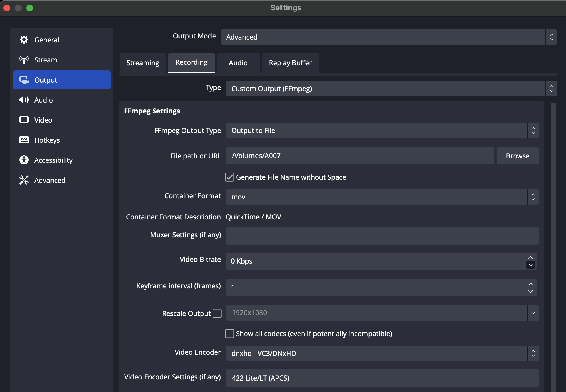Viewport: 566px width, 392px height.
Task: Open the Replay Buffer tab
Action: coord(290,63)
